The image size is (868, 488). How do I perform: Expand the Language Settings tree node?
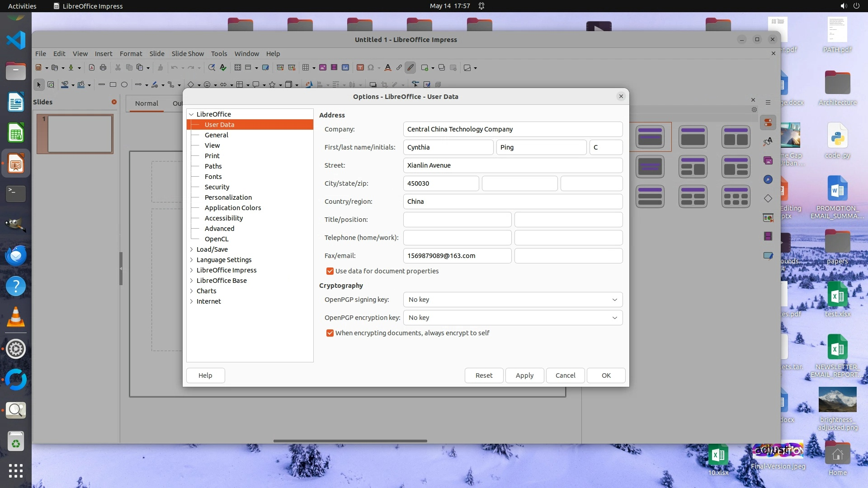(191, 260)
